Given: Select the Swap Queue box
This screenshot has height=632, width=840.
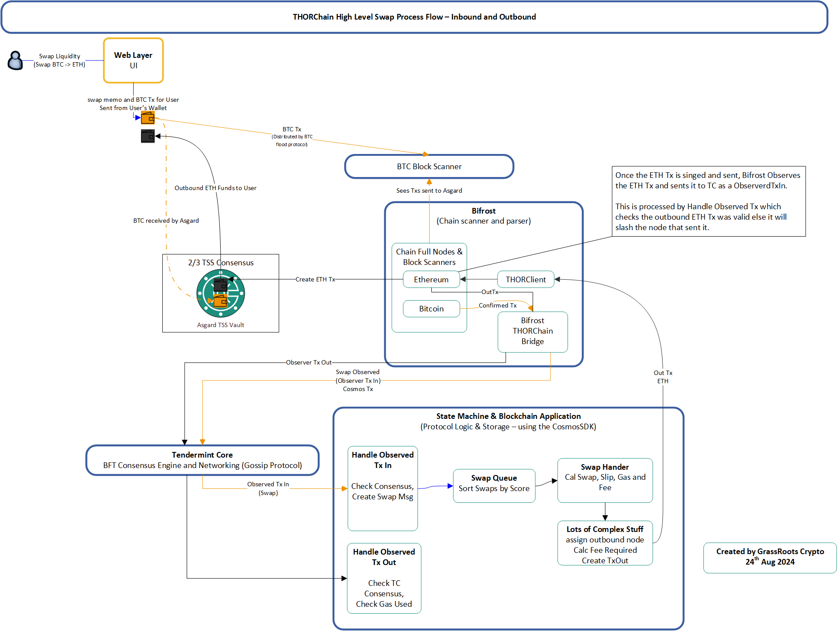Looking at the screenshot, I should click(494, 486).
